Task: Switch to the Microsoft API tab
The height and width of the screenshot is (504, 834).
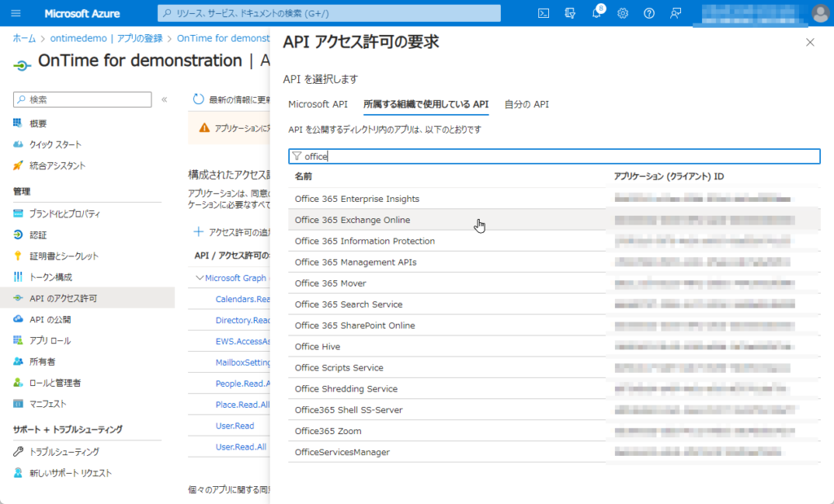Action: (318, 104)
